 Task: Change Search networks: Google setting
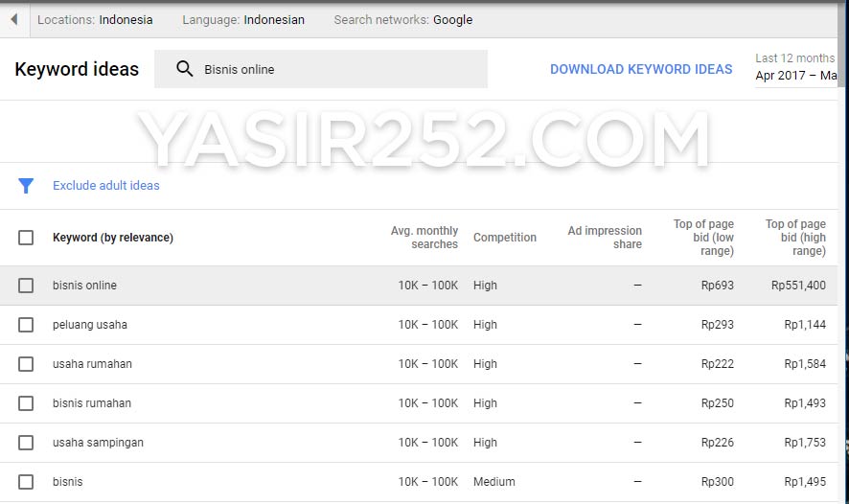402,20
